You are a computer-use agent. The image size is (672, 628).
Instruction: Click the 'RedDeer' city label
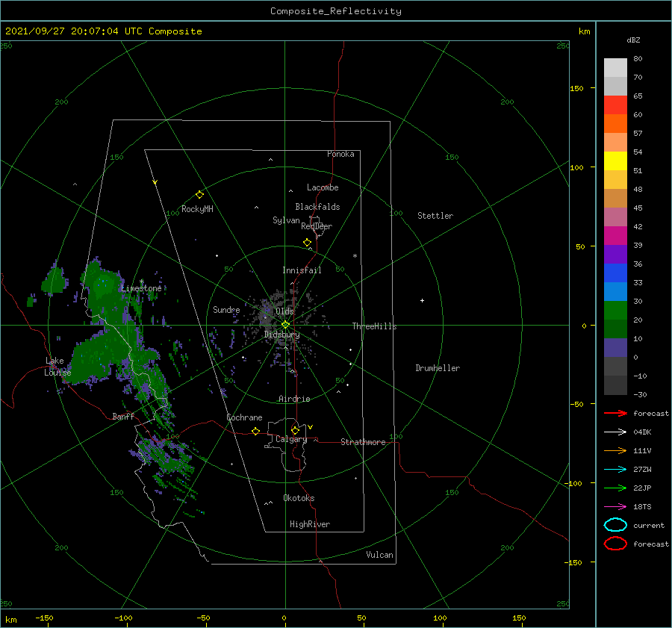pos(317,226)
